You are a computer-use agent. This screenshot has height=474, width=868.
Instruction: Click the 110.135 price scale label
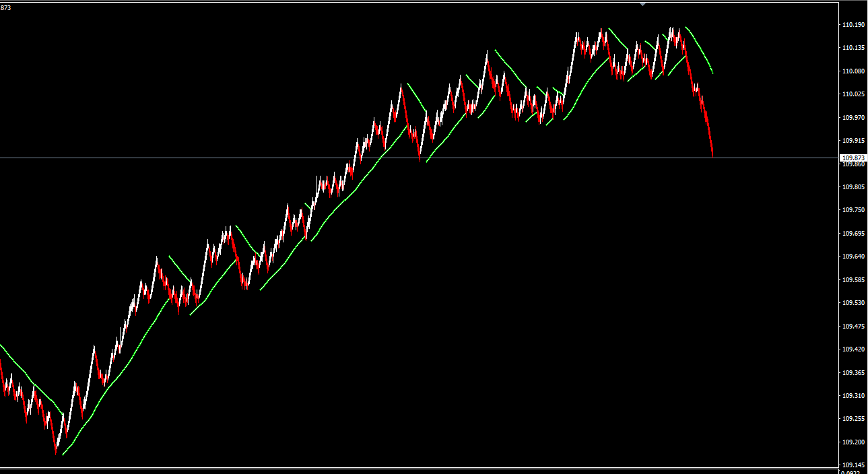tap(853, 48)
